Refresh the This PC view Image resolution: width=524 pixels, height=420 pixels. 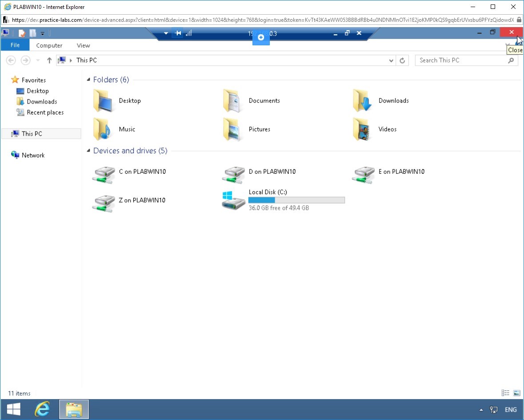point(402,60)
